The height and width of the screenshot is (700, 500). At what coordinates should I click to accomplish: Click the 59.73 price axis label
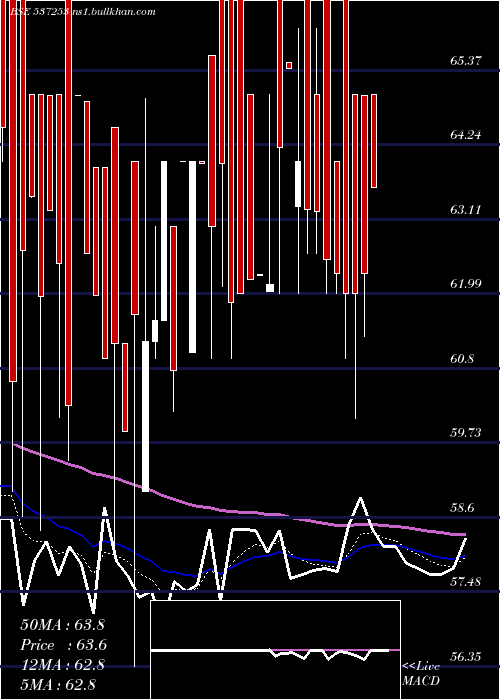tap(466, 432)
